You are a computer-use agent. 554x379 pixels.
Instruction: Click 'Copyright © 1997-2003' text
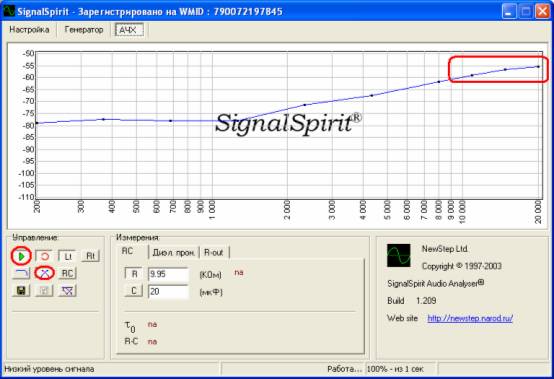pyautogui.click(x=462, y=266)
